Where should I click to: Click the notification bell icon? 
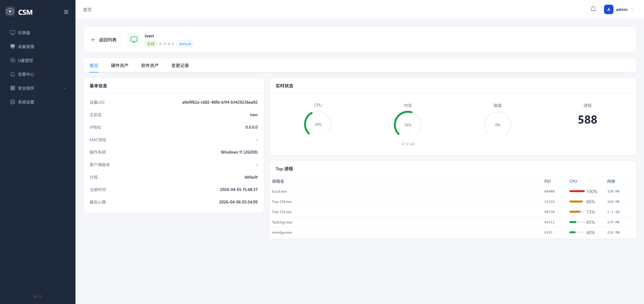(593, 9)
